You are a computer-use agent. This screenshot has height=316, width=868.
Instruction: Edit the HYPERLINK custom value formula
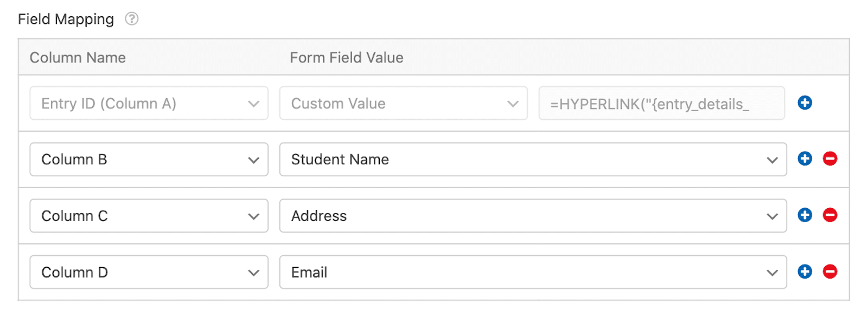(661, 103)
